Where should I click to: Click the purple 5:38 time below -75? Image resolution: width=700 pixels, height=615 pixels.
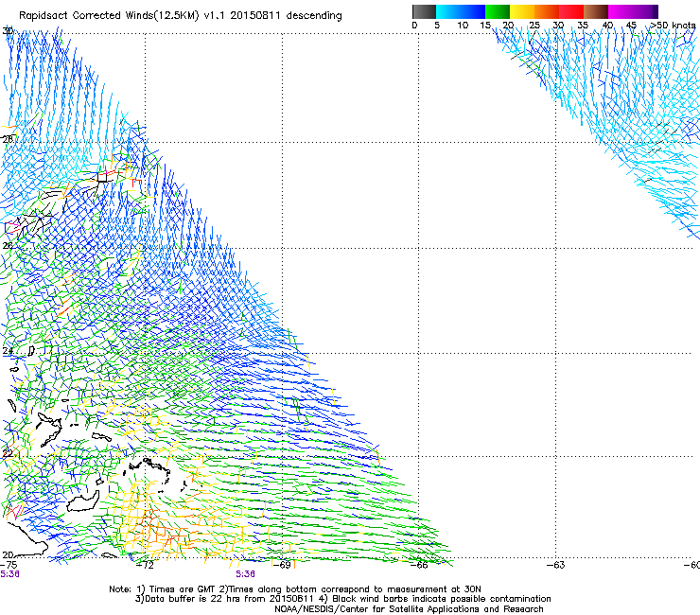9,574
